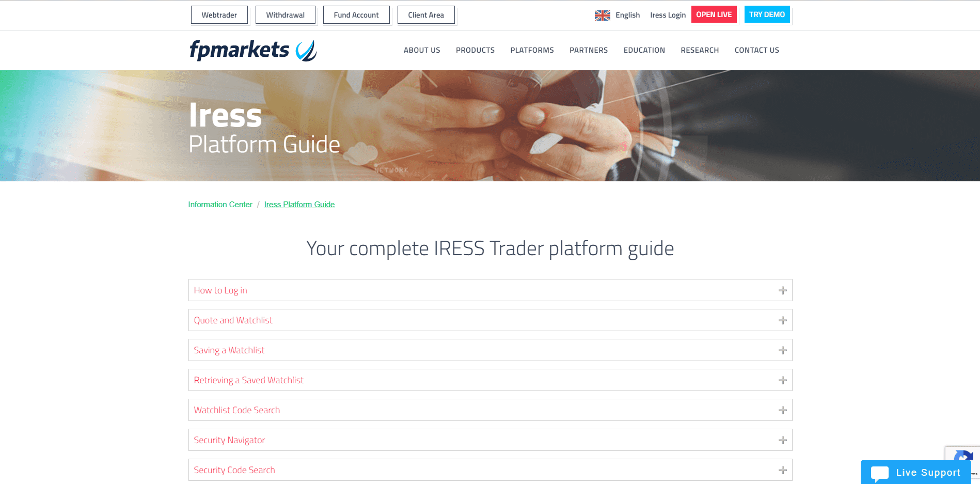Open the Products menu
The width and height of the screenshot is (980, 484).
click(475, 50)
